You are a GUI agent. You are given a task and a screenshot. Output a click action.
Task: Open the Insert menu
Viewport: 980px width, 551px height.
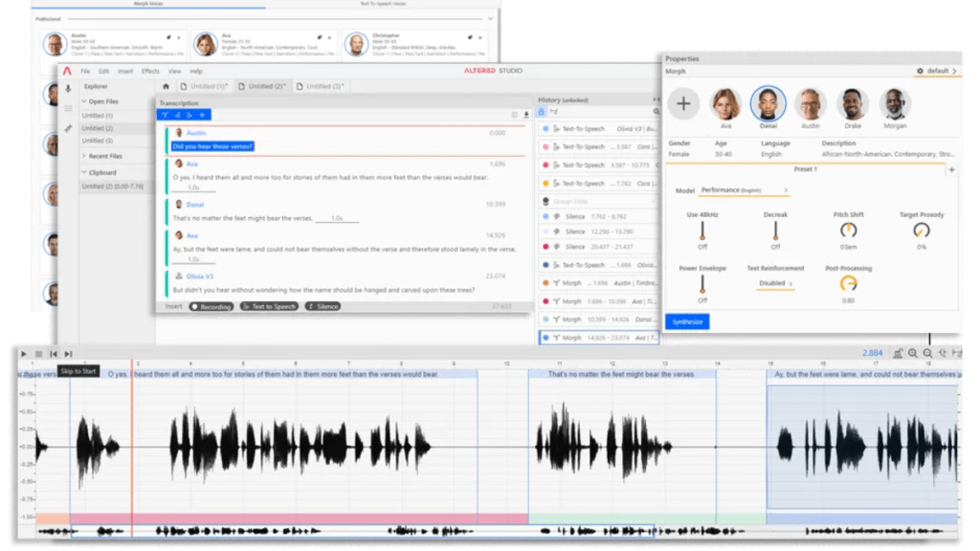tap(125, 71)
